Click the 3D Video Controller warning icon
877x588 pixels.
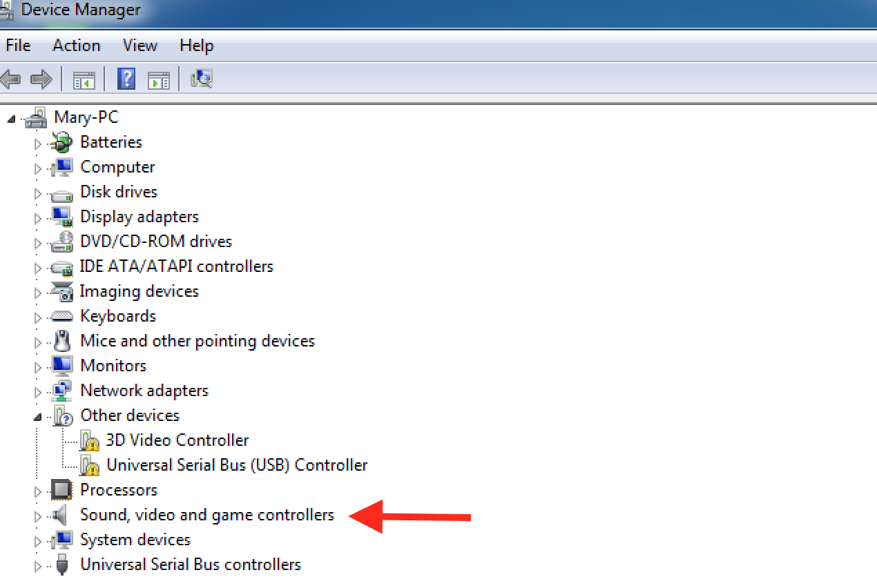(x=89, y=441)
